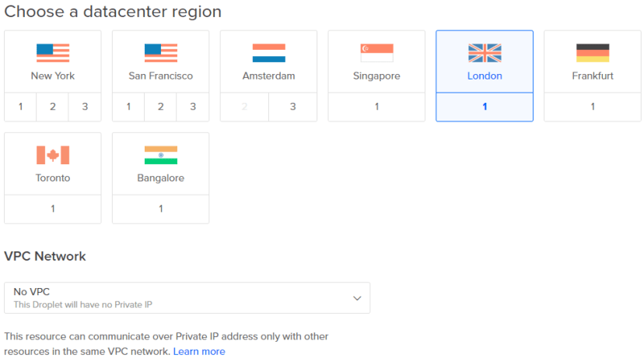Select the Frankfurt region label
This screenshot has width=644, height=362.
[593, 76]
